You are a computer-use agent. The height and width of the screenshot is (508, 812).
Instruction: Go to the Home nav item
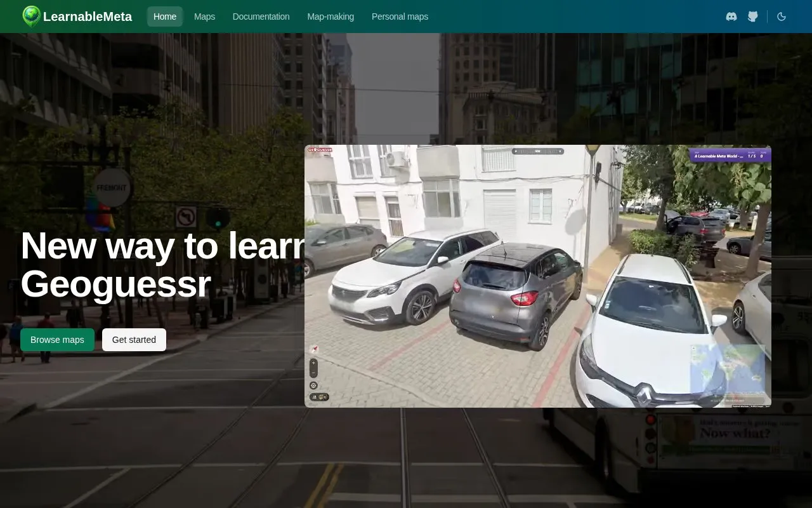point(165,17)
